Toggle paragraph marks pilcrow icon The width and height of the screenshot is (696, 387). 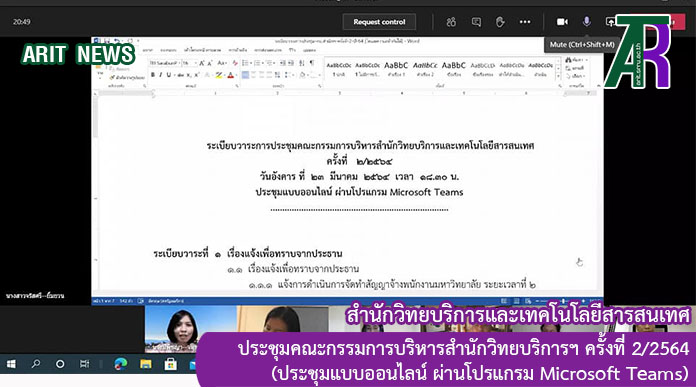[x=312, y=63]
